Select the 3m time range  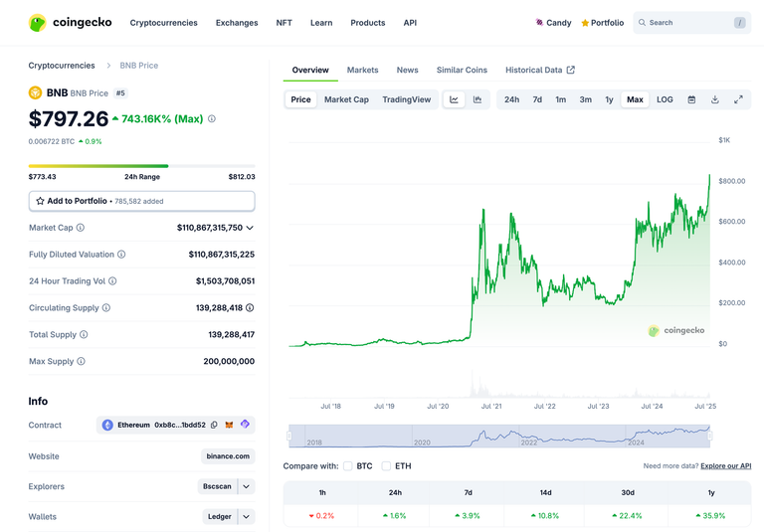click(586, 99)
